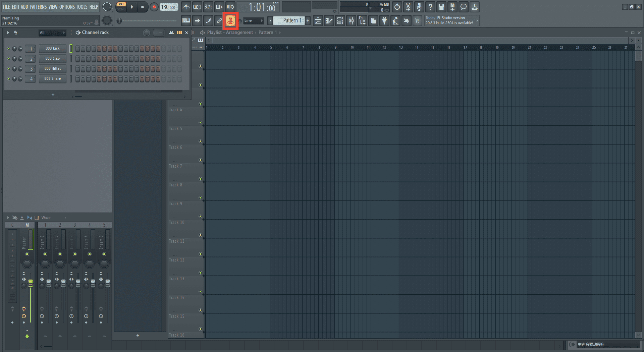
Task: Click the shopping cart content library icon
Action: point(417,21)
